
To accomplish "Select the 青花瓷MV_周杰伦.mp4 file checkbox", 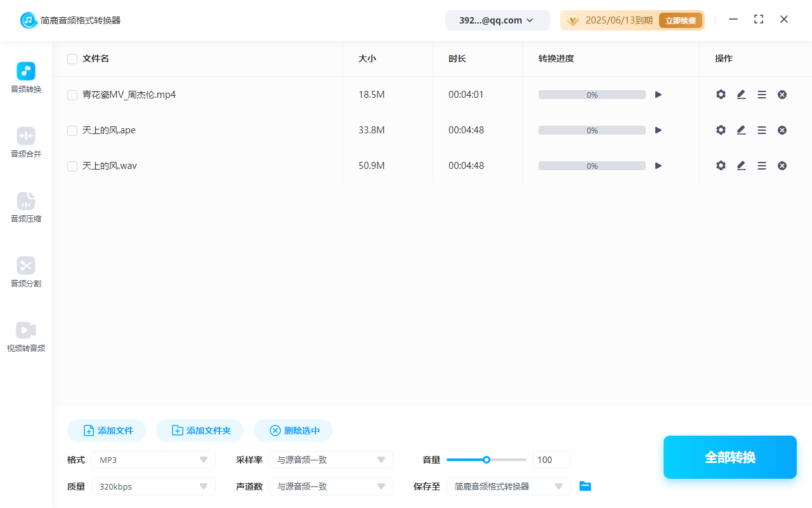I will click(72, 94).
